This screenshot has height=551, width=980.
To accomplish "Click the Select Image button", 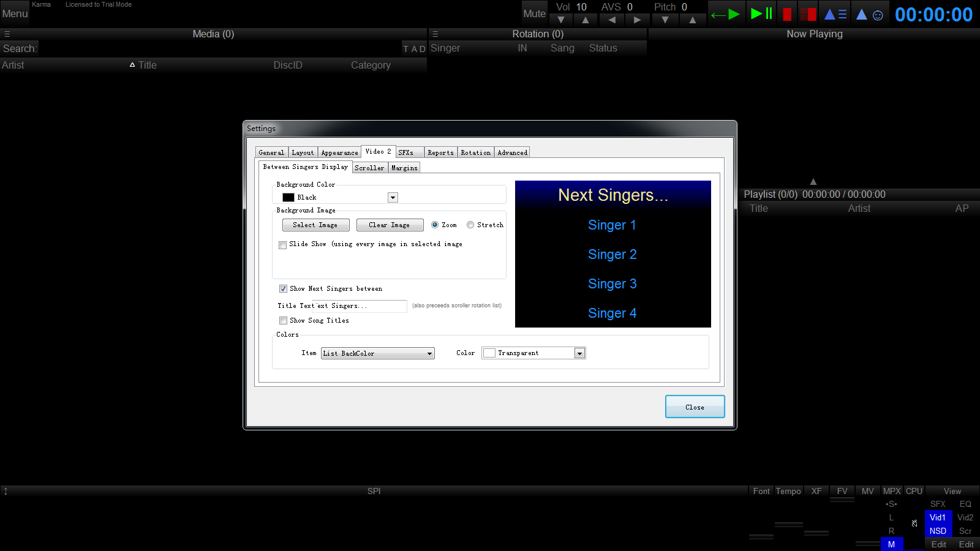I will click(315, 225).
